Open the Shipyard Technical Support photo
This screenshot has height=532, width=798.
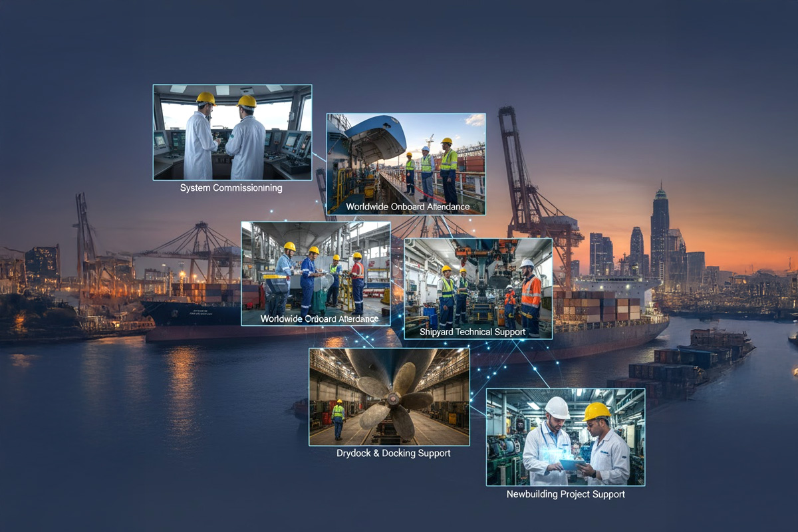pos(478,283)
